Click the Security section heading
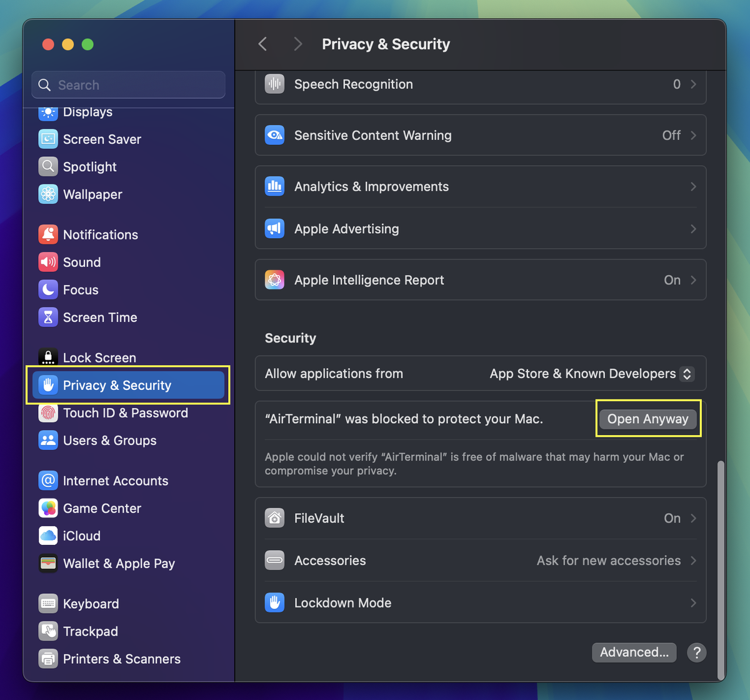Screen dimensions: 750x700 point(291,338)
